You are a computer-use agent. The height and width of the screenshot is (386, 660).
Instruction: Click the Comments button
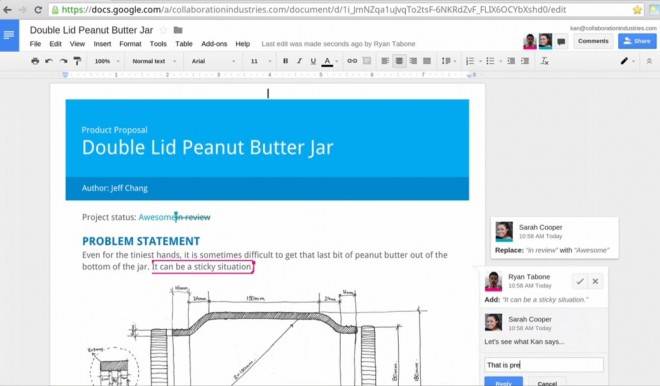tap(593, 41)
